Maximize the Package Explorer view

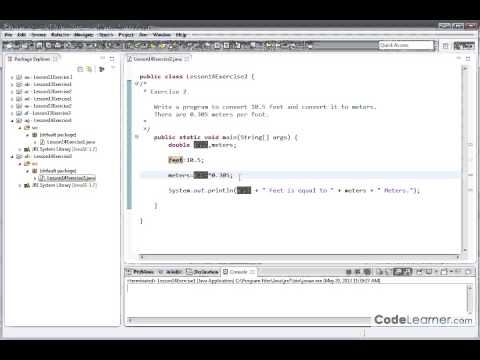(112, 59)
